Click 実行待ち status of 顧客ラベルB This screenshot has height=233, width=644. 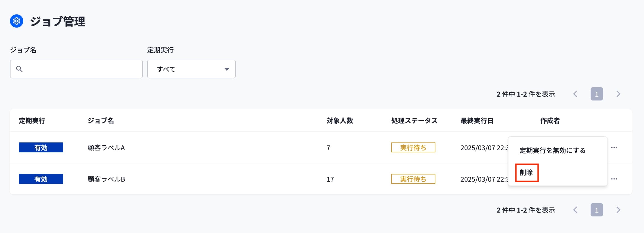coord(413,179)
